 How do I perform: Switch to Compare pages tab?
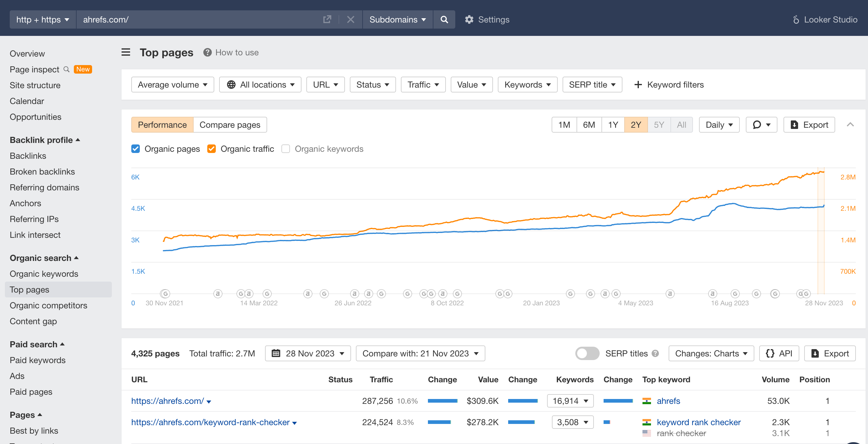tap(230, 125)
